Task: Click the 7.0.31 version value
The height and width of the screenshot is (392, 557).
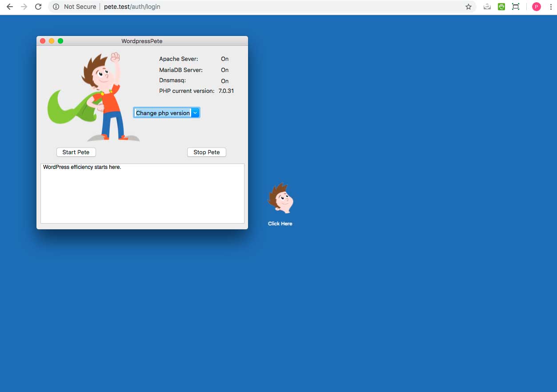Action: [x=226, y=91]
